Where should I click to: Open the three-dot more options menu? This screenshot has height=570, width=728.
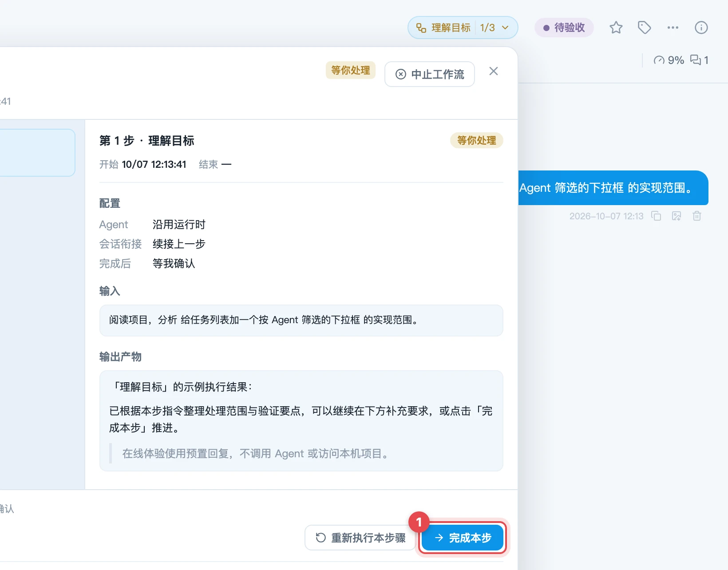pos(673,28)
